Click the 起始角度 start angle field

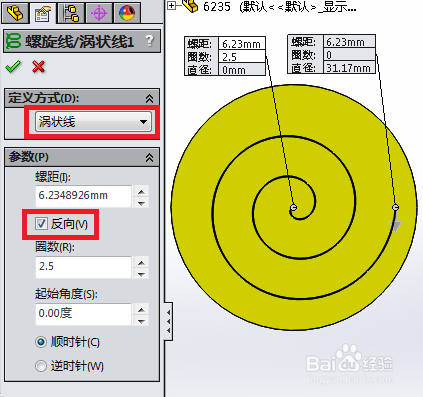click(x=83, y=314)
